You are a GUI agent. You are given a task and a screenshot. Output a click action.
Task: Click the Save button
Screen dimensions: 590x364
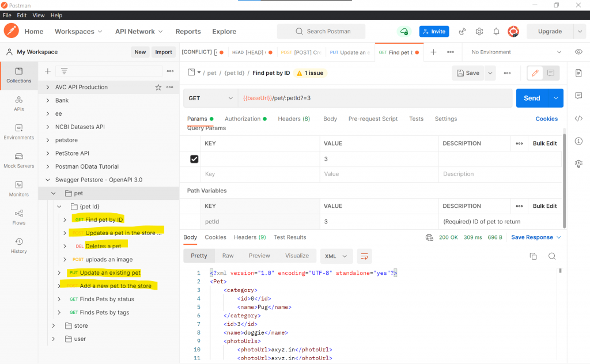coord(468,73)
